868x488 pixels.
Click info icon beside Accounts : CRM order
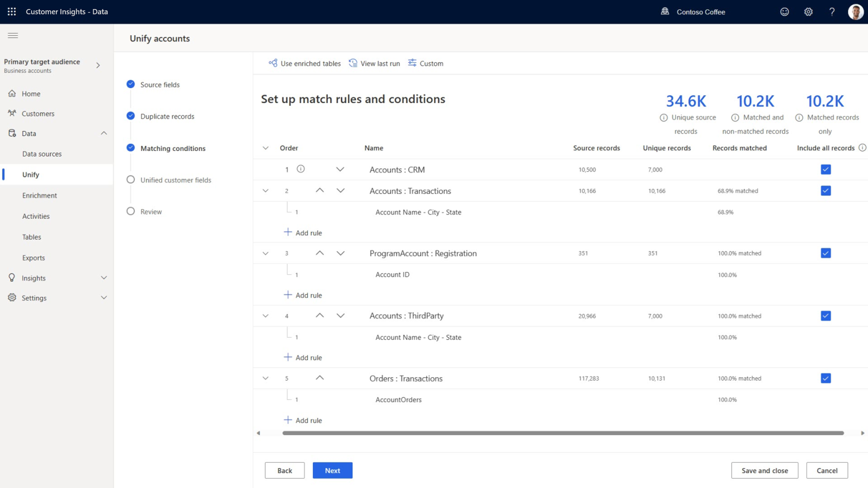coord(301,169)
